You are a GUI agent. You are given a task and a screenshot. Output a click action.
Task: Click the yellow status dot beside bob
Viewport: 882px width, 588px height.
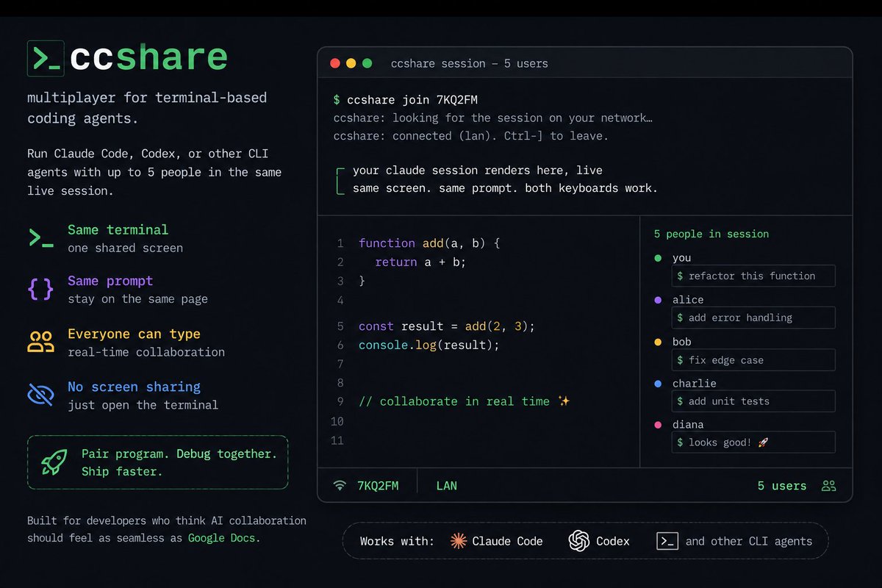click(658, 342)
